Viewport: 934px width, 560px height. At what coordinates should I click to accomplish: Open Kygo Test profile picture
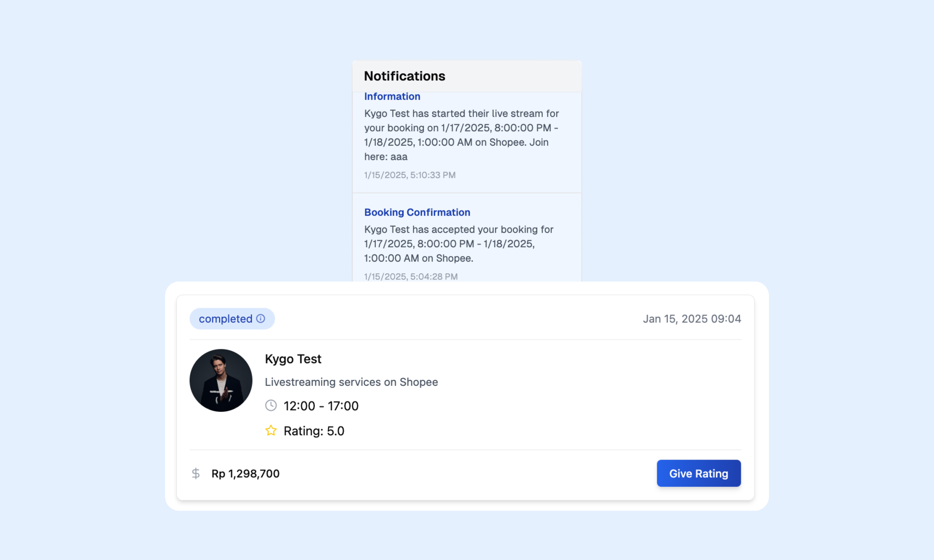point(221,380)
